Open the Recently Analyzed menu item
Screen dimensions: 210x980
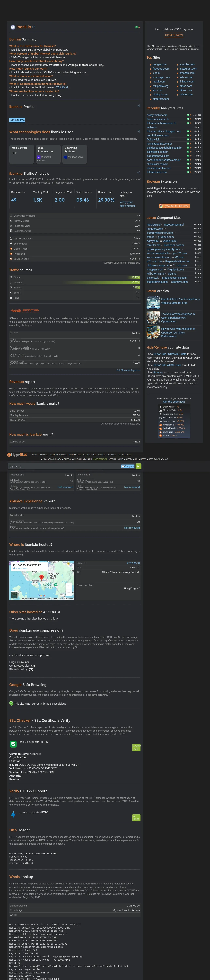[x=58, y=455]
